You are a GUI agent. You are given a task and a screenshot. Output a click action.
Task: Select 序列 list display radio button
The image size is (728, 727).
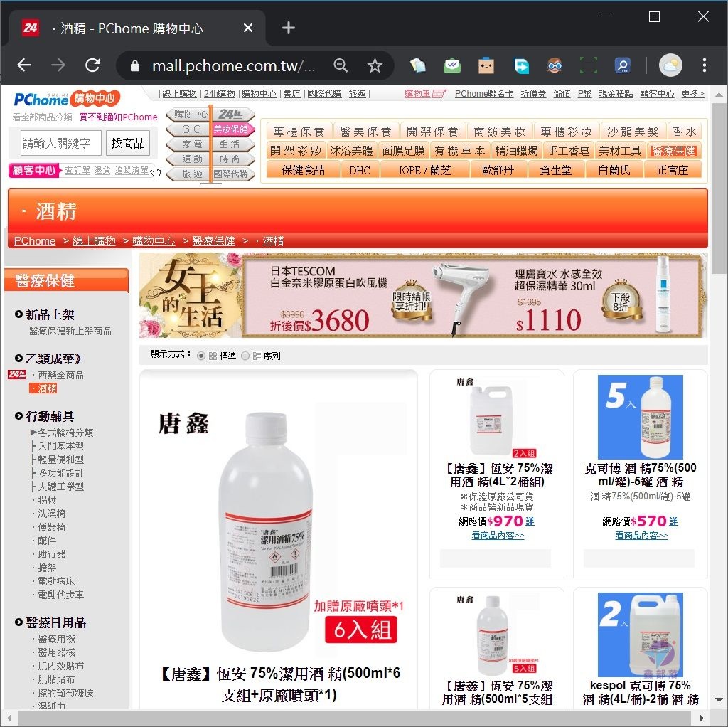pos(245,356)
